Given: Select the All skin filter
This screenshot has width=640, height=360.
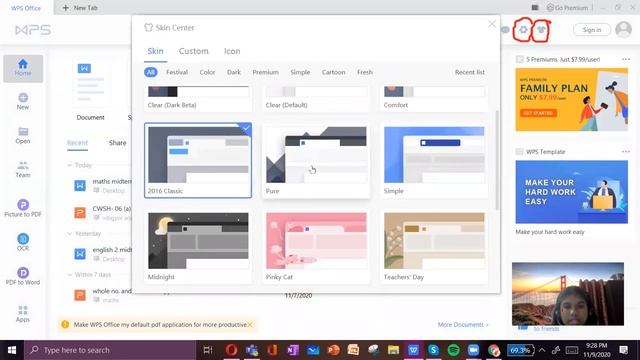Looking at the screenshot, I should point(151,72).
